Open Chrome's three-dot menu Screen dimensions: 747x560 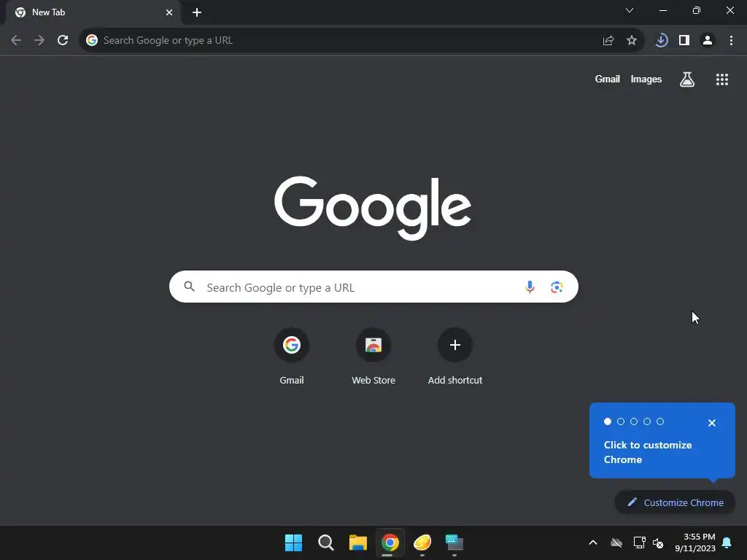731,41
